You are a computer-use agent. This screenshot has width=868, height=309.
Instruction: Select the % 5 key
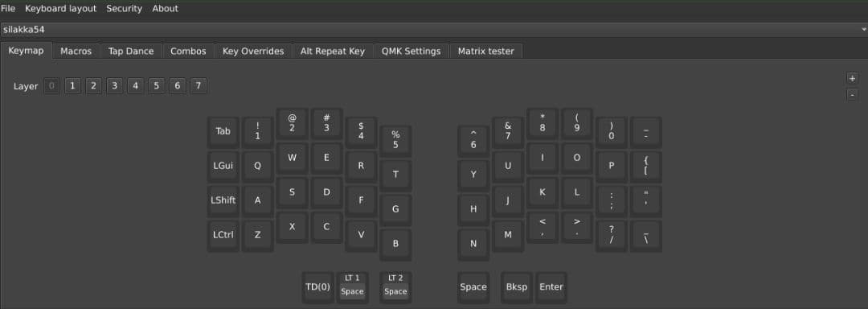point(395,141)
